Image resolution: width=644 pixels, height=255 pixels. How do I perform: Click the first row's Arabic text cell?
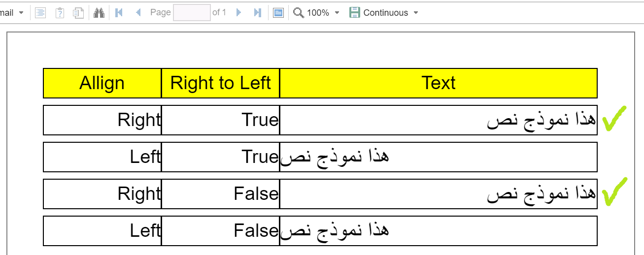439,120
